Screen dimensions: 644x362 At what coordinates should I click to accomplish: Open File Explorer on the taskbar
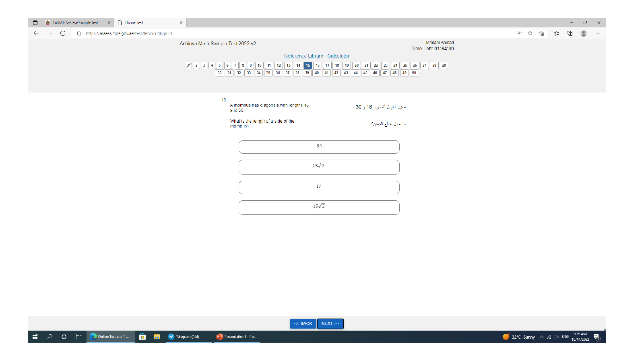(x=157, y=337)
